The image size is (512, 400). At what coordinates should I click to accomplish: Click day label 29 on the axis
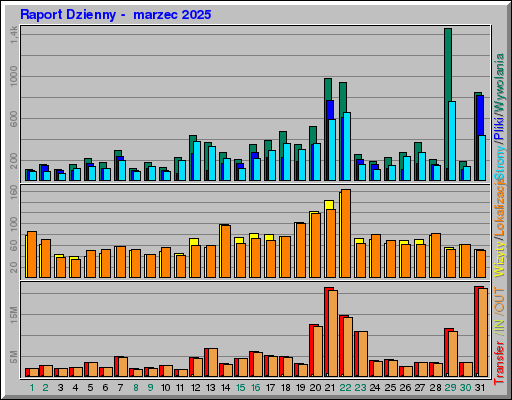pos(450,388)
